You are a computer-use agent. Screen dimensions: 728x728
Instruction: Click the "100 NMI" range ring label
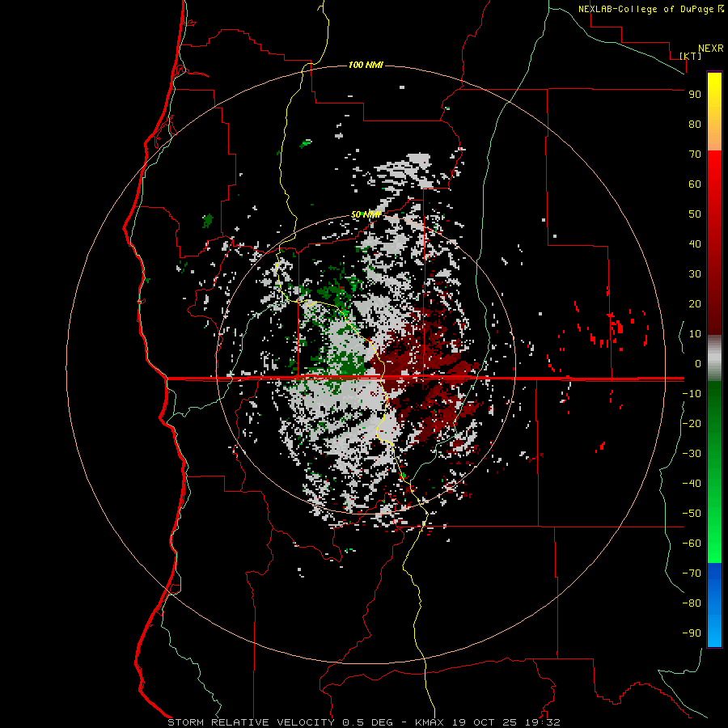[366, 65]
